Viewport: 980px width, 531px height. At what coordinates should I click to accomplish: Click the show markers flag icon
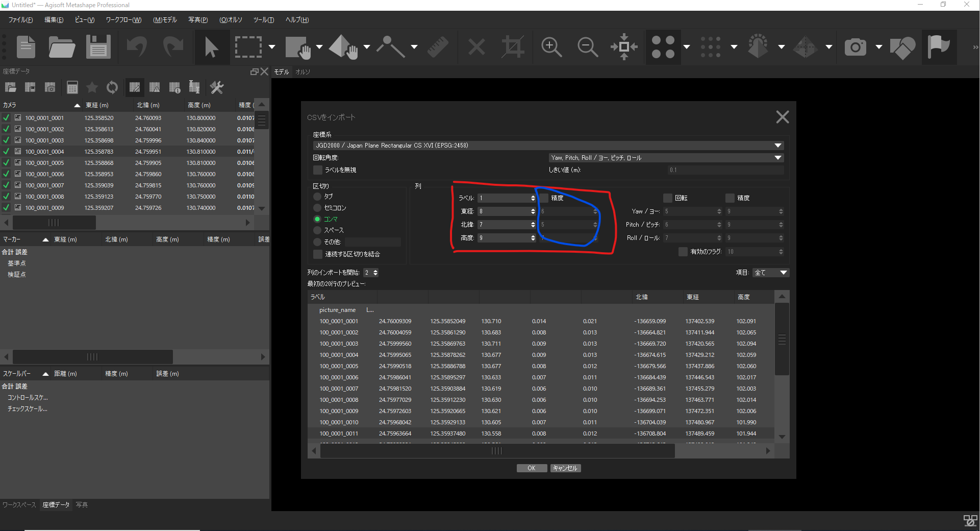point(939,47)
